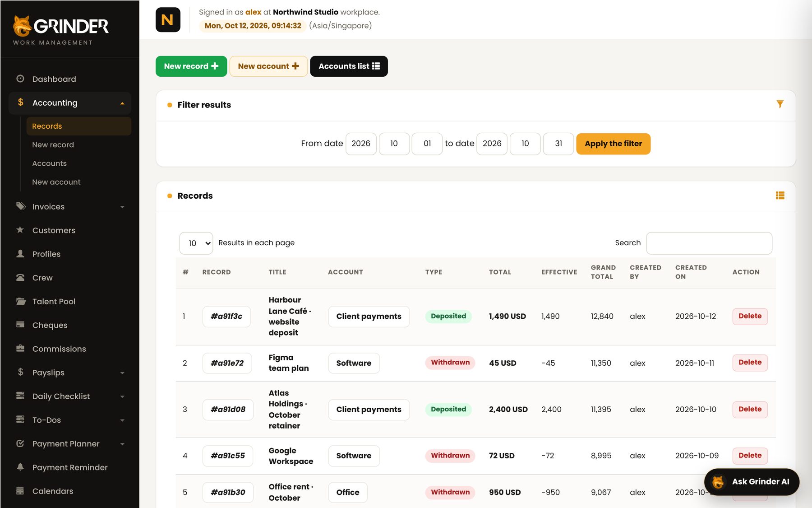
Task: Go to Talent Pool page
Action: (69, 301)
